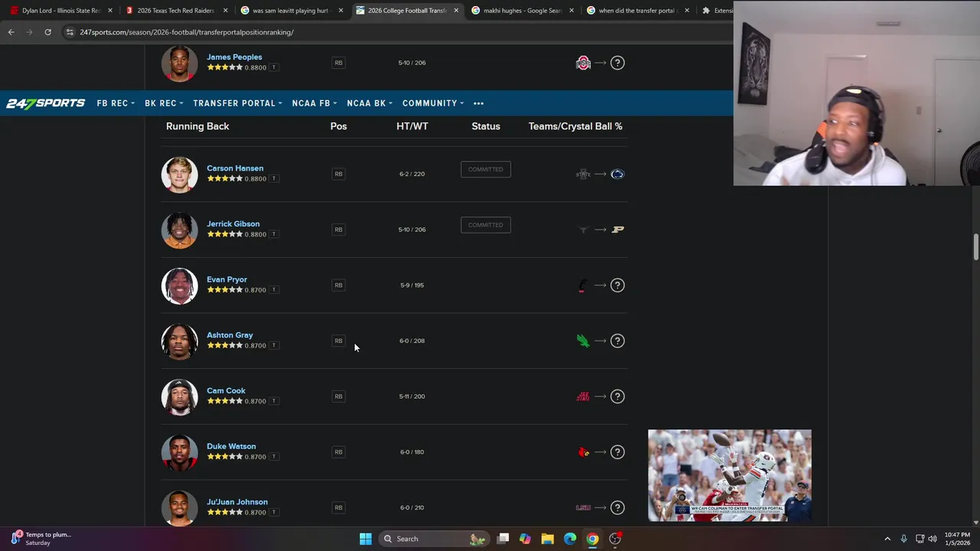Image resolution: width=980 pixels, height=551 pixels.
Task: Open Microsoft Edge from the taskbar
Action: 570,539
